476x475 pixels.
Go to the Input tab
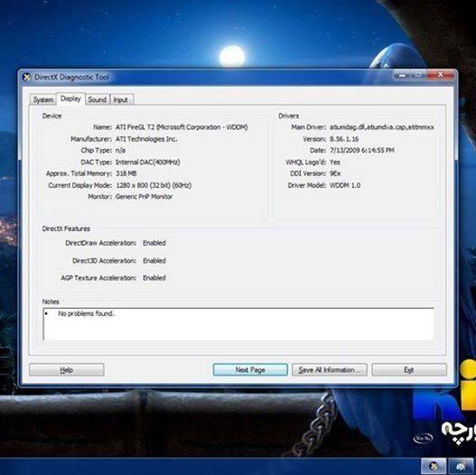click(121, 99)
